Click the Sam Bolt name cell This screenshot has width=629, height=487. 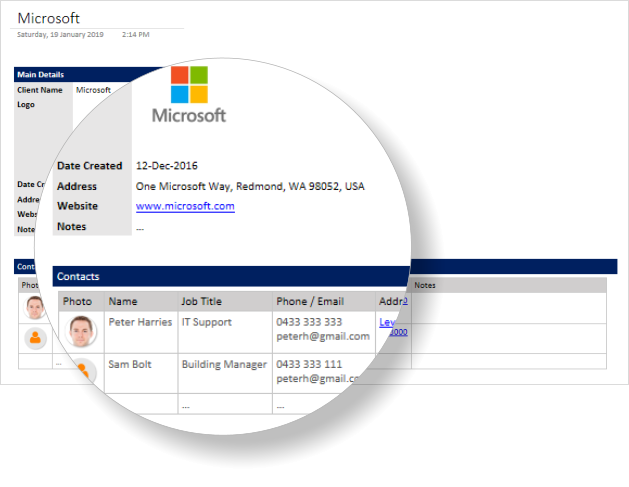[x=130, y=364]
